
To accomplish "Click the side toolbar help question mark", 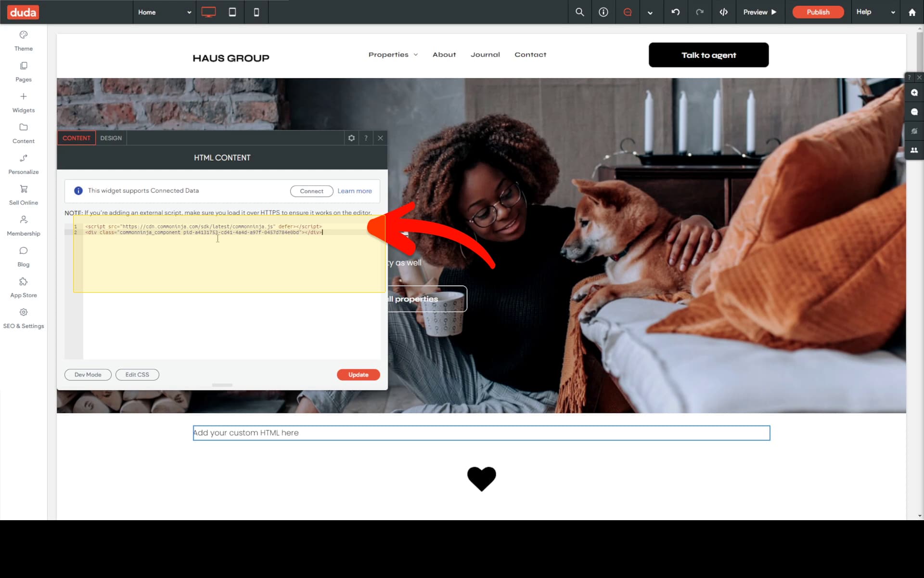I will [909, 77].
